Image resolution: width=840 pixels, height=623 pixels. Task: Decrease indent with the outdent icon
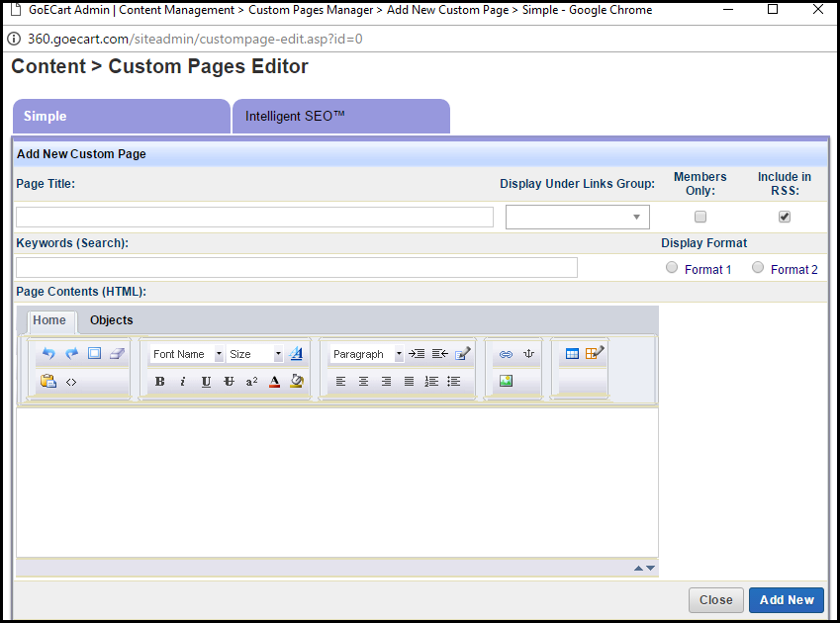click(440, 353)
